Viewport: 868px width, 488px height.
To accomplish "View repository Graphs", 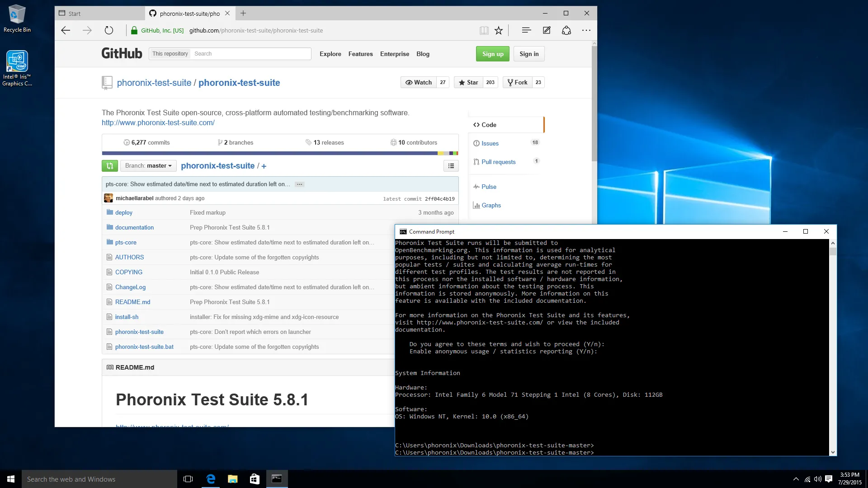I will click(x=491, y=205).
